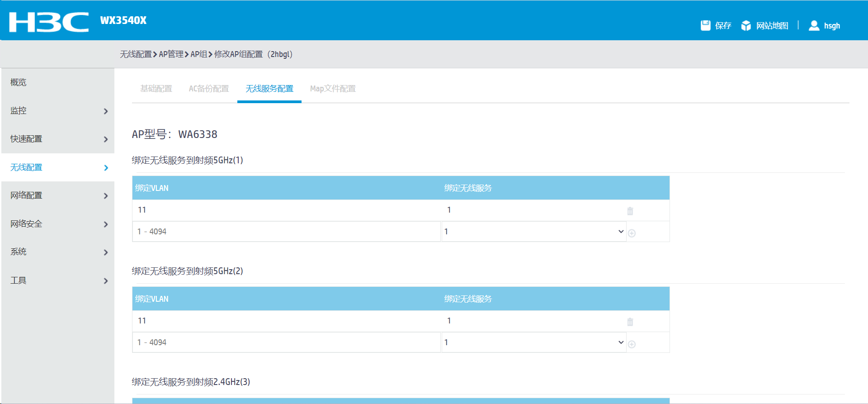Add binding with plus icon in 5GHz(2) table
The height and width of the screenshot is (404, 868).
[632, 344]
